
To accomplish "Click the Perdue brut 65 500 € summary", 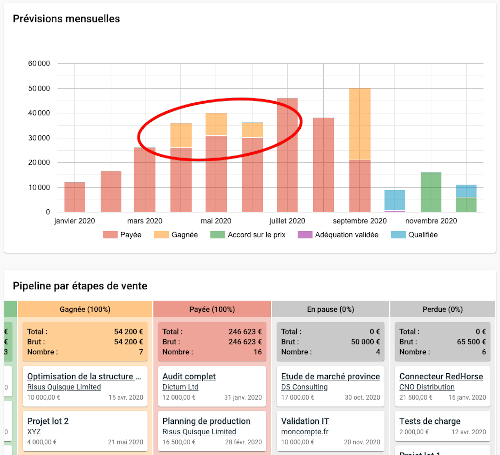I will (443, 342).
